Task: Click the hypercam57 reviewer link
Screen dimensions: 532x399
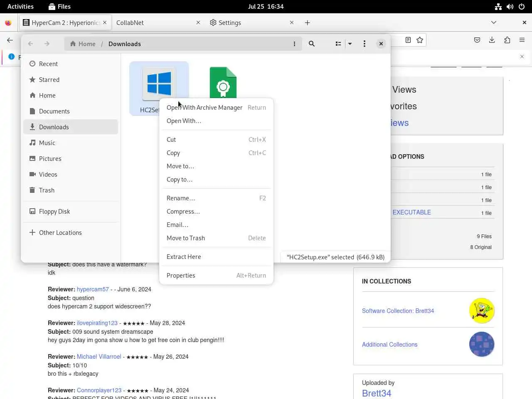Action: [x=93, y=289]
